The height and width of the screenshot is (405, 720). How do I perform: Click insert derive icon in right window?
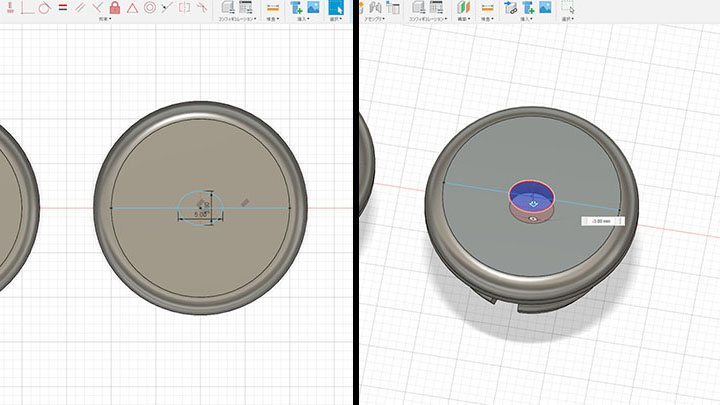(x=528, y=7)
